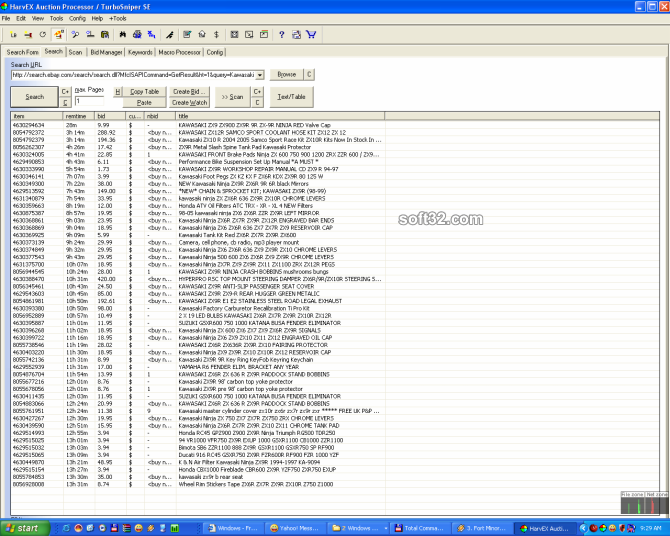Click the Paste button

(x=144, y=103)
